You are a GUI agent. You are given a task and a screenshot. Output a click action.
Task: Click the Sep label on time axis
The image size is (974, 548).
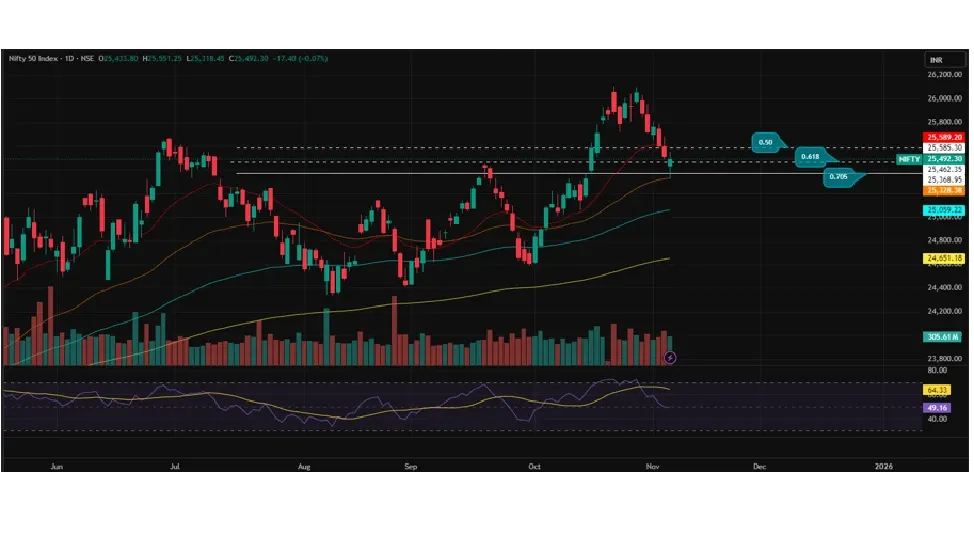(409, 466)
